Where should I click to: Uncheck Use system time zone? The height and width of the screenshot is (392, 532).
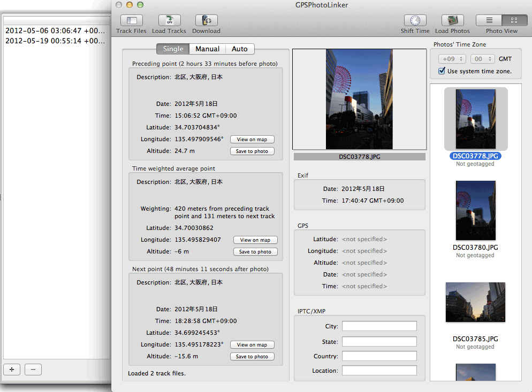click(x=442, y=71)
